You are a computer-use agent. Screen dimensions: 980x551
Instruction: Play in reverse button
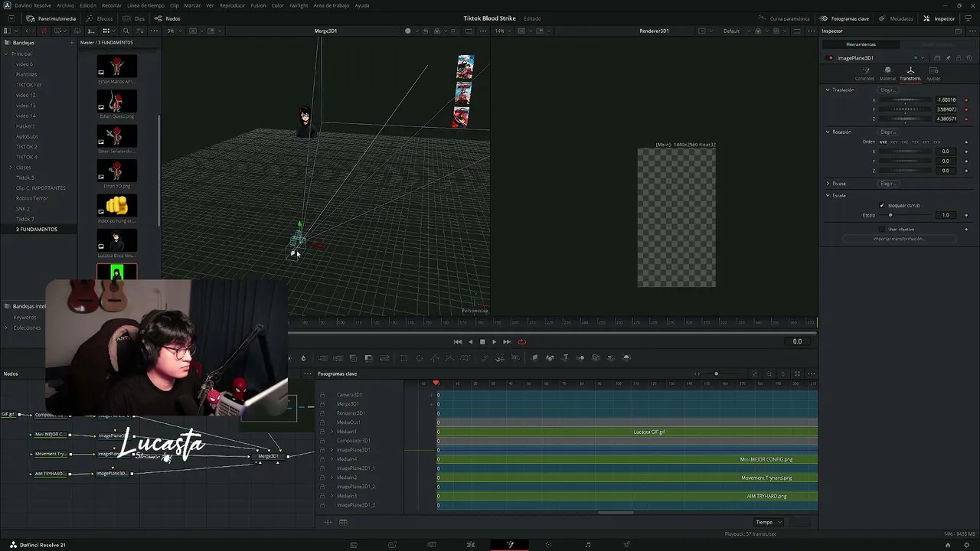pos(470,342)
